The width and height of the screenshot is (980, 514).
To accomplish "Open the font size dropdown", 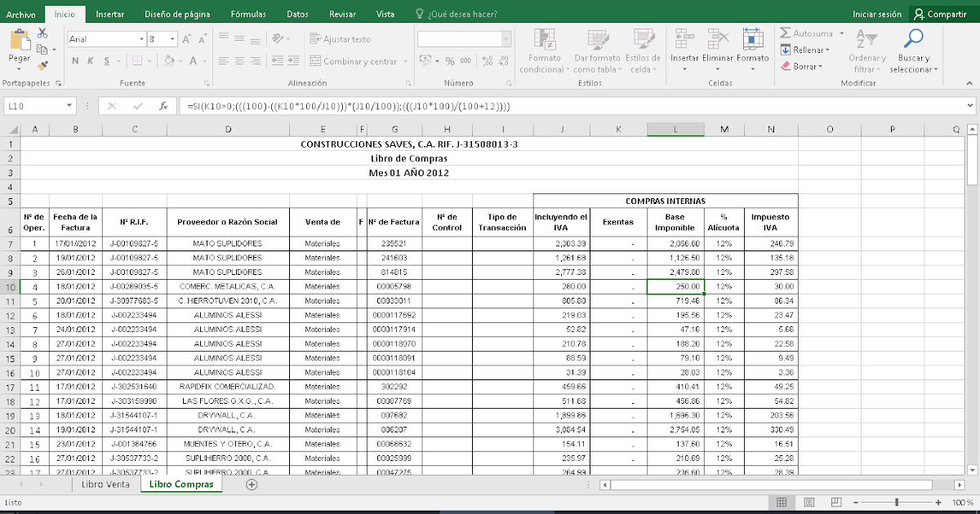I will (171, 38).
